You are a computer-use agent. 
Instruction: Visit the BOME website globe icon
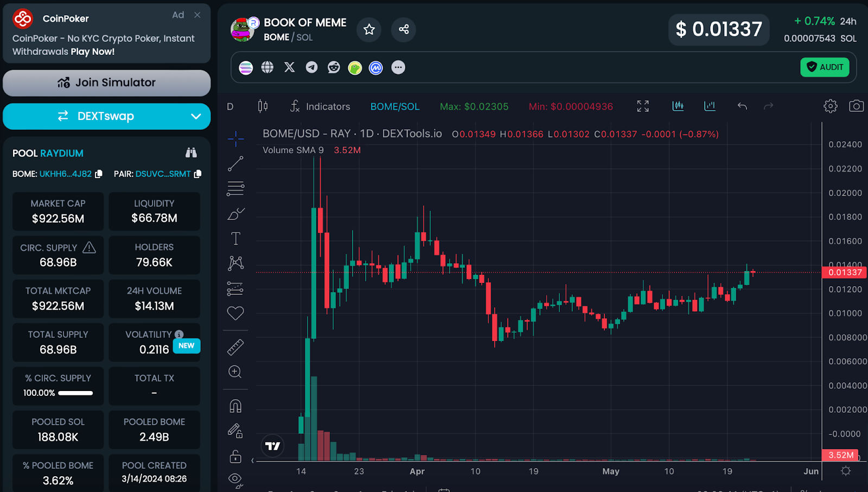267,67
